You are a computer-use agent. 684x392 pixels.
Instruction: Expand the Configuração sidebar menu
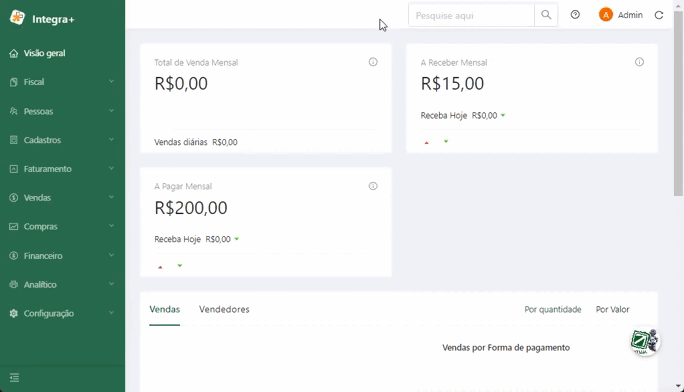click(62, 313)
